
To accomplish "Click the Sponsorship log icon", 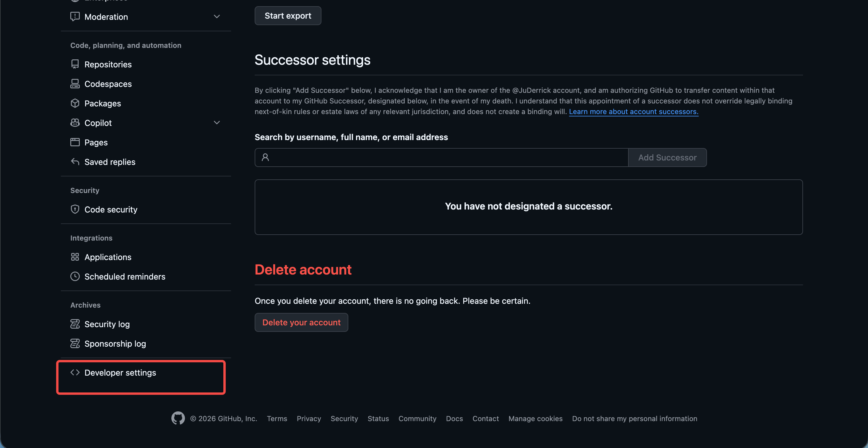I will 75,343.
